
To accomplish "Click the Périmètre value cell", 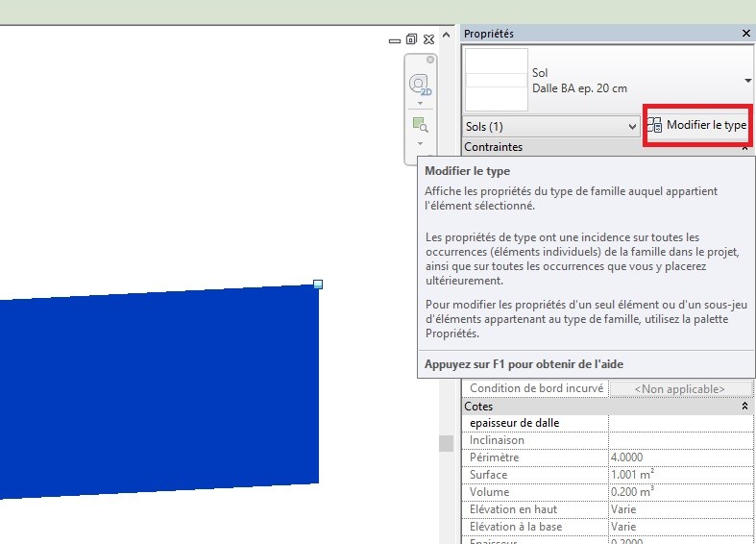I will (680, 457).
